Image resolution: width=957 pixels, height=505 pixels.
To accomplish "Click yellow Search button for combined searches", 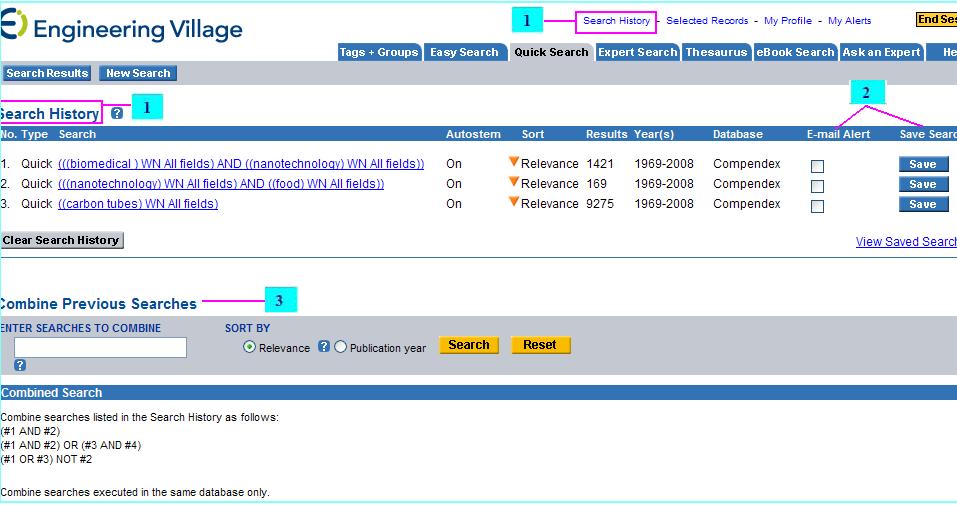I will pos(469,345).
